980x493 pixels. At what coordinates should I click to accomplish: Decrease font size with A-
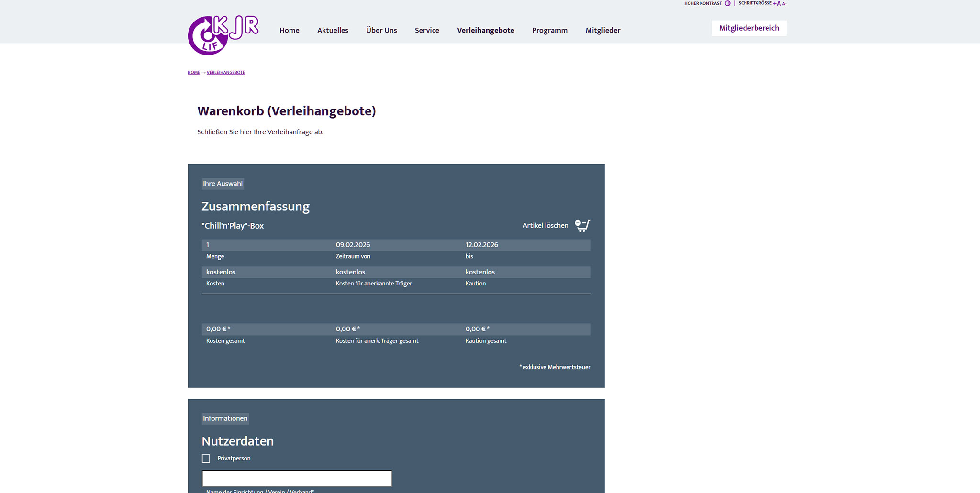[x=784, y=4]
